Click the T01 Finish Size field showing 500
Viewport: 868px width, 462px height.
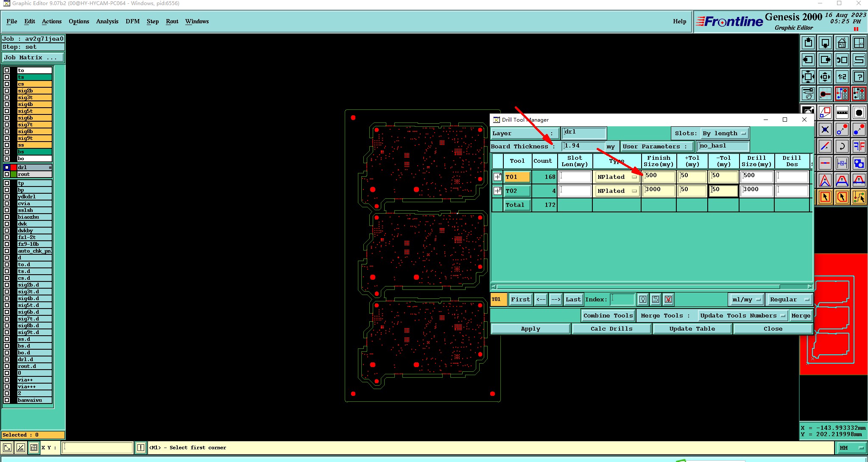(x=659, y=177)
